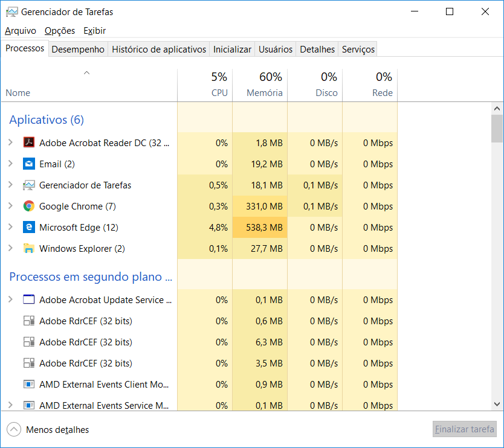Click the Aplicativos (6) group header
Image resolution: width=504 pixels, height=448 pixels.
point(47,120)
